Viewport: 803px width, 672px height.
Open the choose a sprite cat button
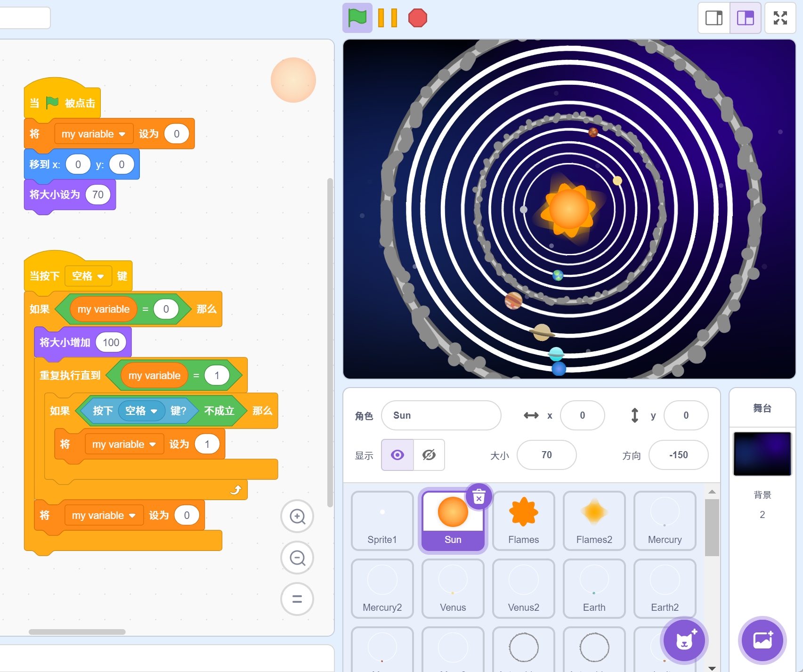(684, 640)
